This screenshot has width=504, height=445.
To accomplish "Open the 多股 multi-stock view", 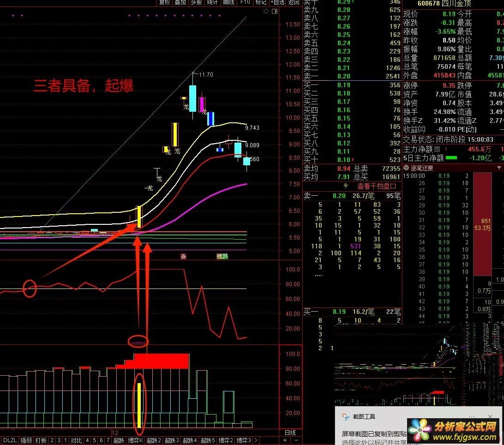I will [x=197, y=3].
